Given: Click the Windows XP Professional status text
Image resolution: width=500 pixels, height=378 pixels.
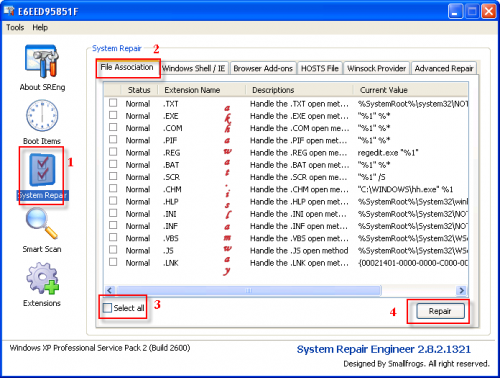Looking at the screenshot, I should (100, 348).
